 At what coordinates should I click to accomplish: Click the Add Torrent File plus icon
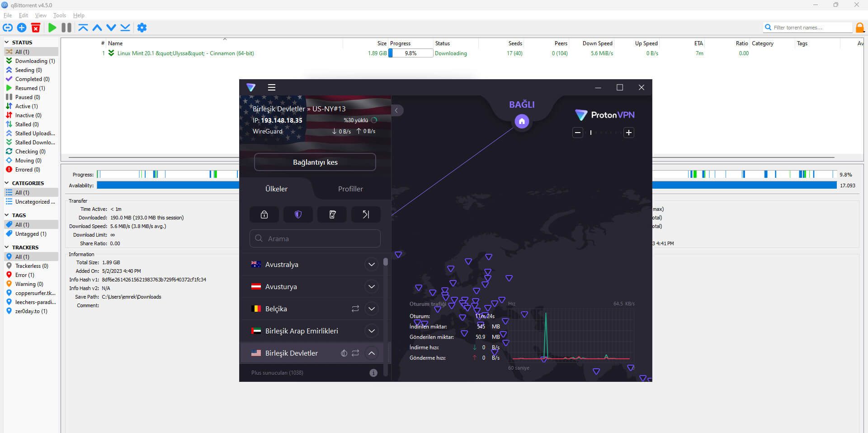coord(22,28)
